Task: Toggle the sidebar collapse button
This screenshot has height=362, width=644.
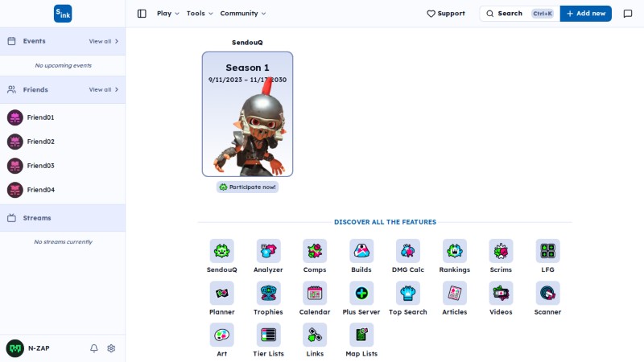Action: coord(142,14)
